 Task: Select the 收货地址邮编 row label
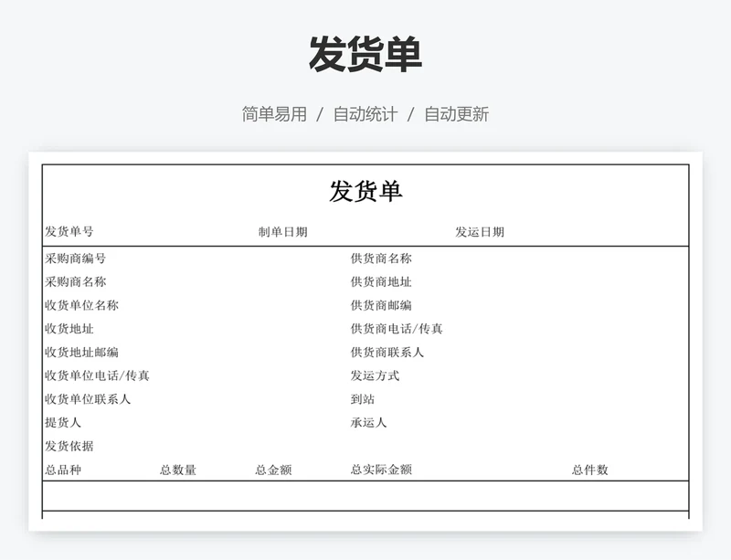(81, 352)
